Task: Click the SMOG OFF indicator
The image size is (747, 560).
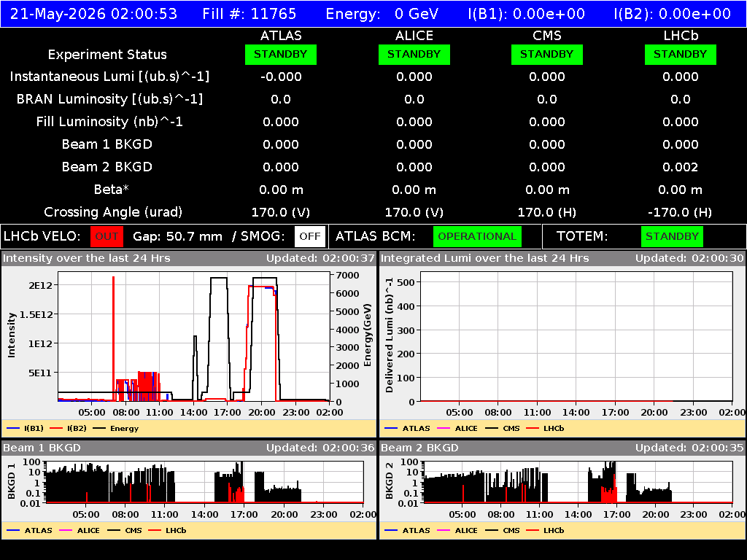Action: click(309, 236)
